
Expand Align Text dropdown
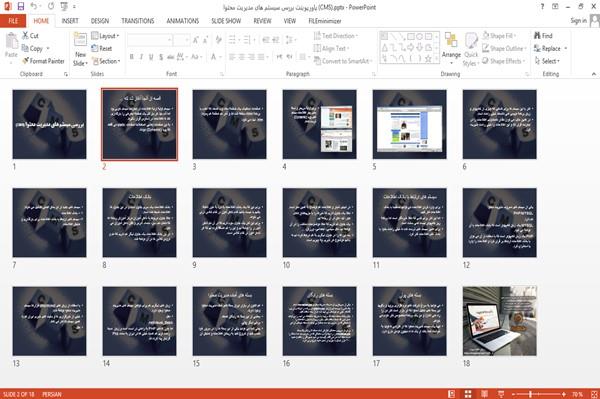(x=331, y=48)
